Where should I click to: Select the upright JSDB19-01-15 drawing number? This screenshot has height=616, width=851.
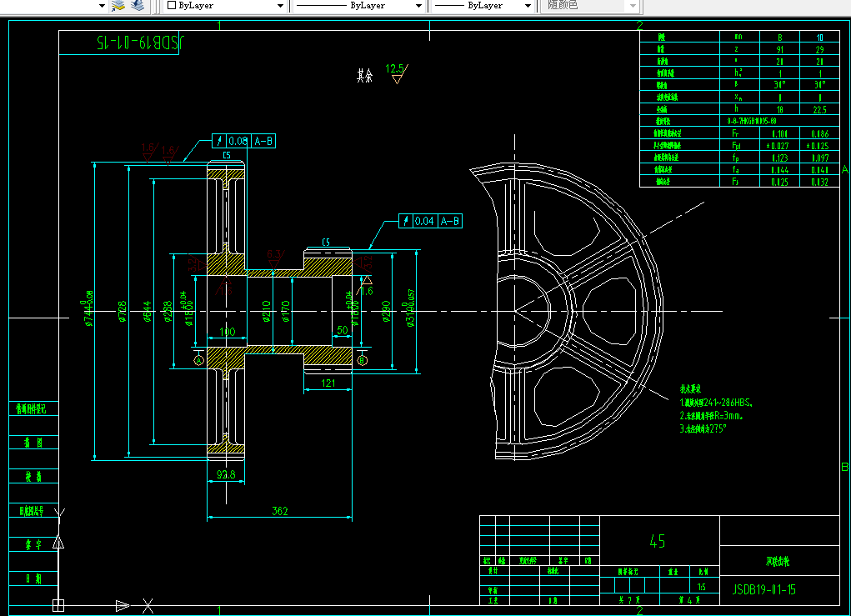pos(764,589)
